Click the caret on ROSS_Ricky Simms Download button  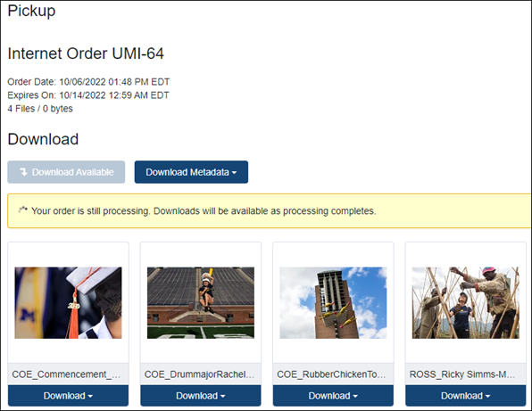tap(487, 397)
